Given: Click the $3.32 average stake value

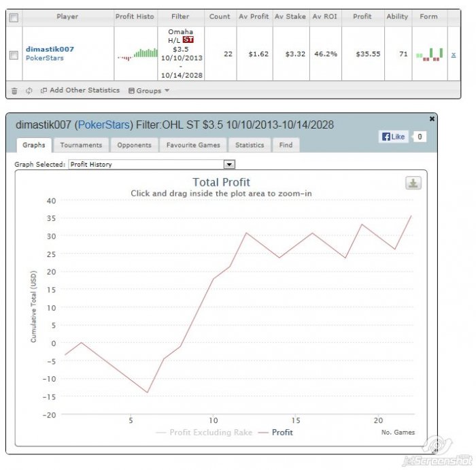Looking at the screenshot, I should coord(295,54).
